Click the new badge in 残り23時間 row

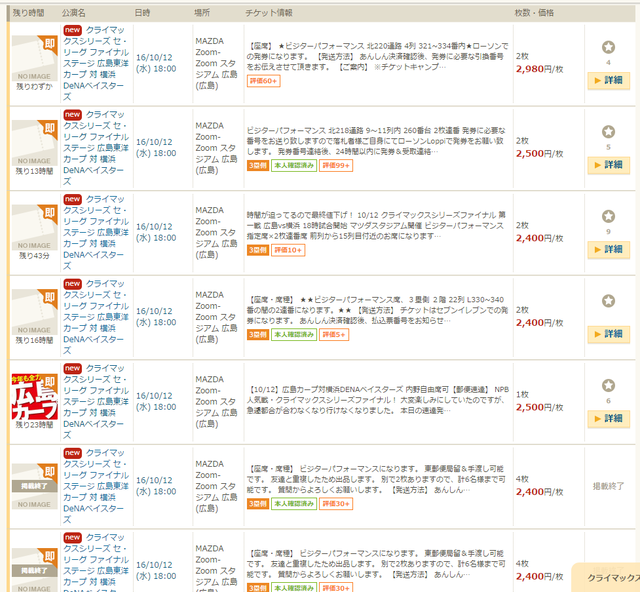coord(73,368)
